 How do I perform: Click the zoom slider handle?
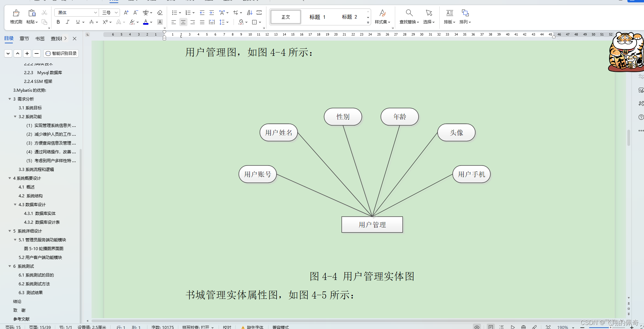(610, 327)
